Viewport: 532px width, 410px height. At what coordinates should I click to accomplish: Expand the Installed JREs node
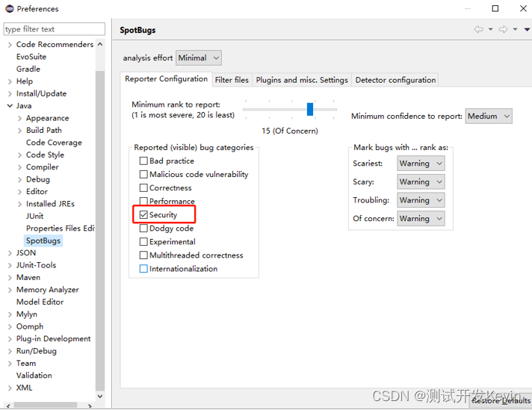tap(19, 204)
